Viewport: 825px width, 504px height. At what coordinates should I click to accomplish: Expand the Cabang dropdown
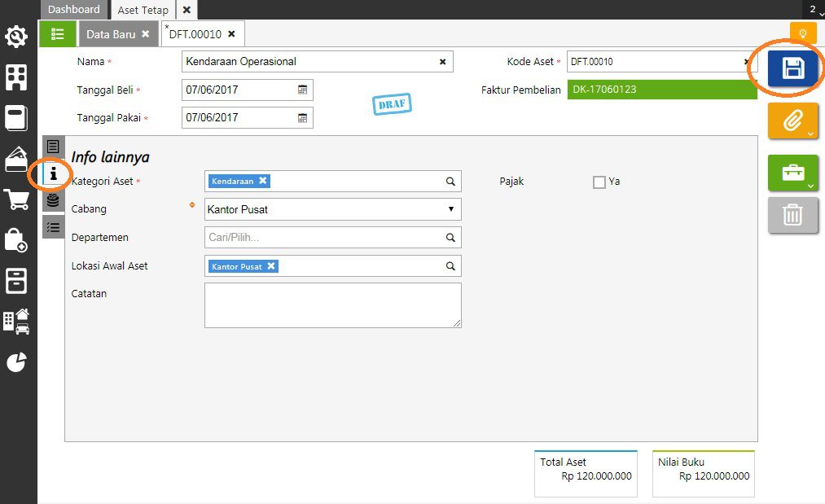click(x=451, y=209)
